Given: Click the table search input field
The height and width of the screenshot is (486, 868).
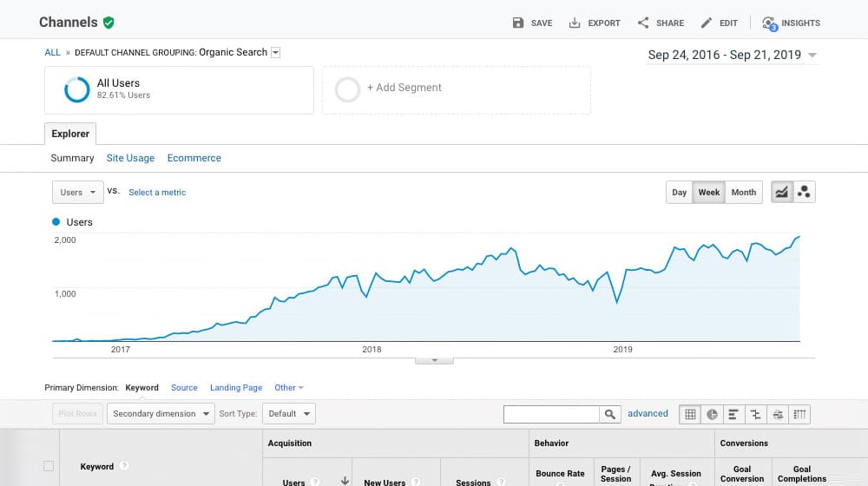Looking at the screenshot, I should point(551,414).
